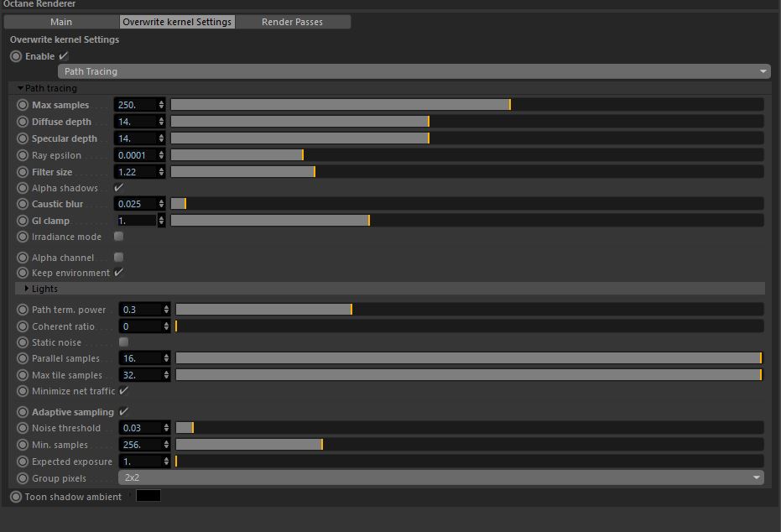This screenshot has height=532, width=781.
Task: Click the Max tile samples stepper arrows
Action: 166,375
